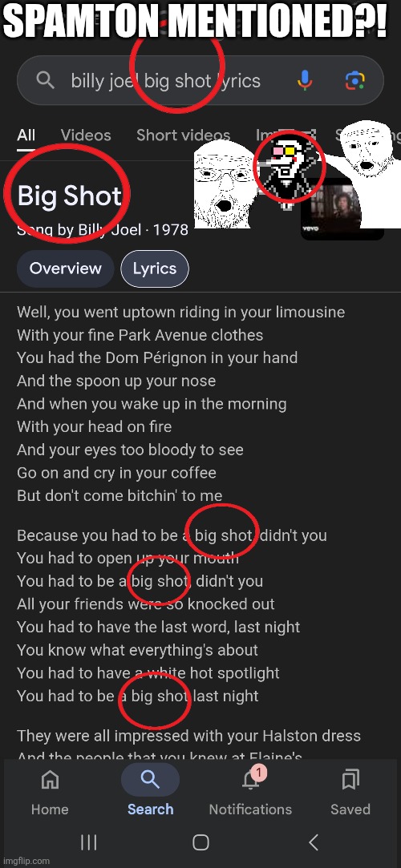Open the Vevo music video thumbnail
Screen dimensions: 401x868
[x=342, y=208]
